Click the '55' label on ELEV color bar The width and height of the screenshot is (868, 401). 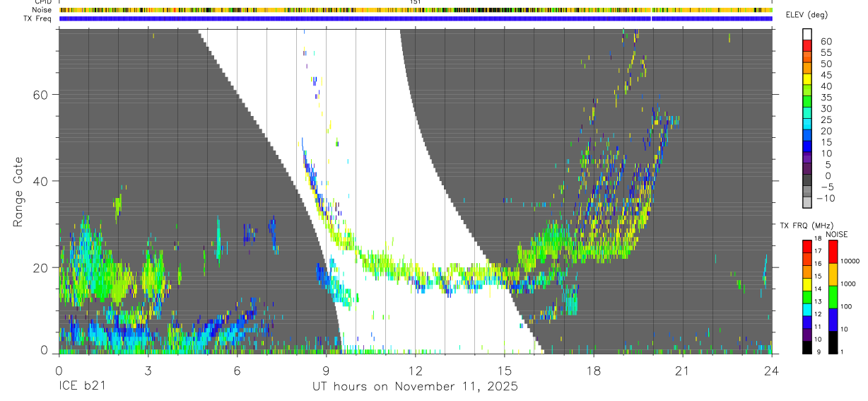point(826,53)
